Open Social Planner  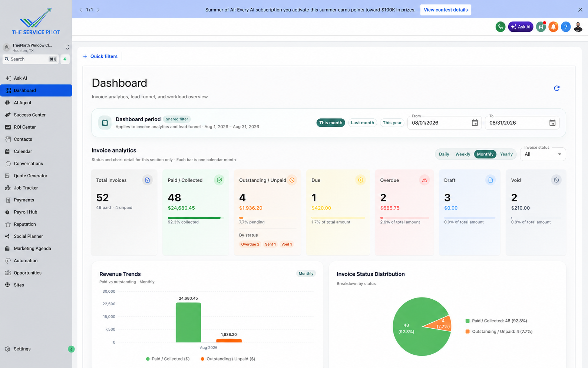click(36, 236)
